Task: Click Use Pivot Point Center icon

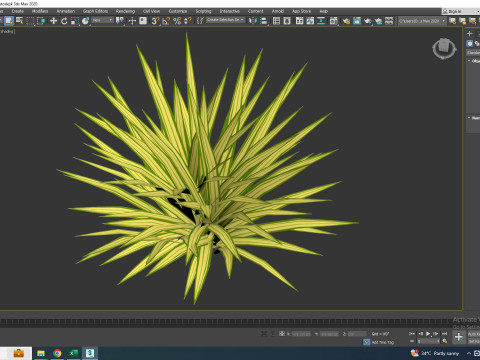Action: click(x=119, y=21)
